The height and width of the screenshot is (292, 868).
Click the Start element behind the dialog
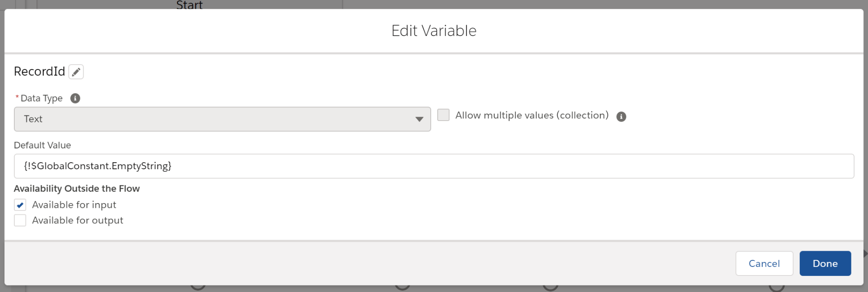(x=189, y=4)
